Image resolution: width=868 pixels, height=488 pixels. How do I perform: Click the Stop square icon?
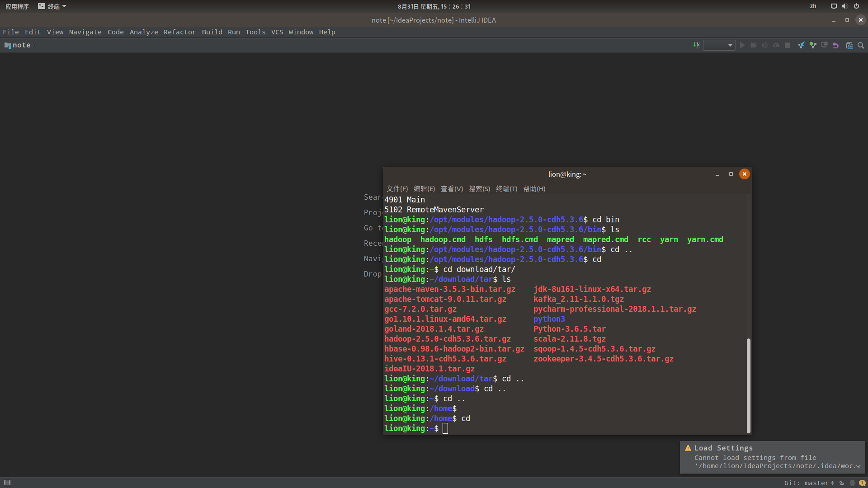coord(788,45)
